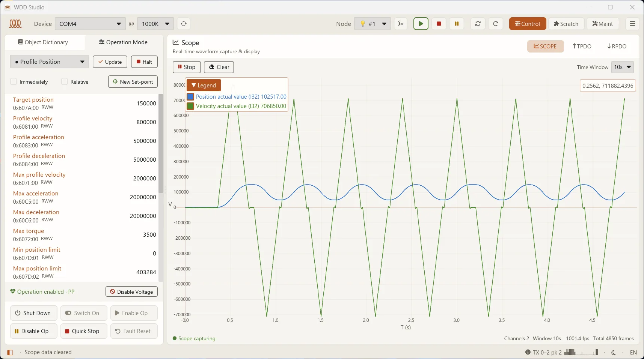
Task: Switch to Operation Mode tab
Action: (123, 42)
